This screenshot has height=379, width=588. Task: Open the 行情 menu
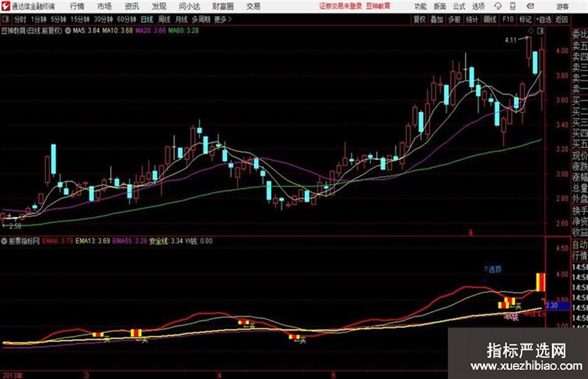(x=77, y=6)
